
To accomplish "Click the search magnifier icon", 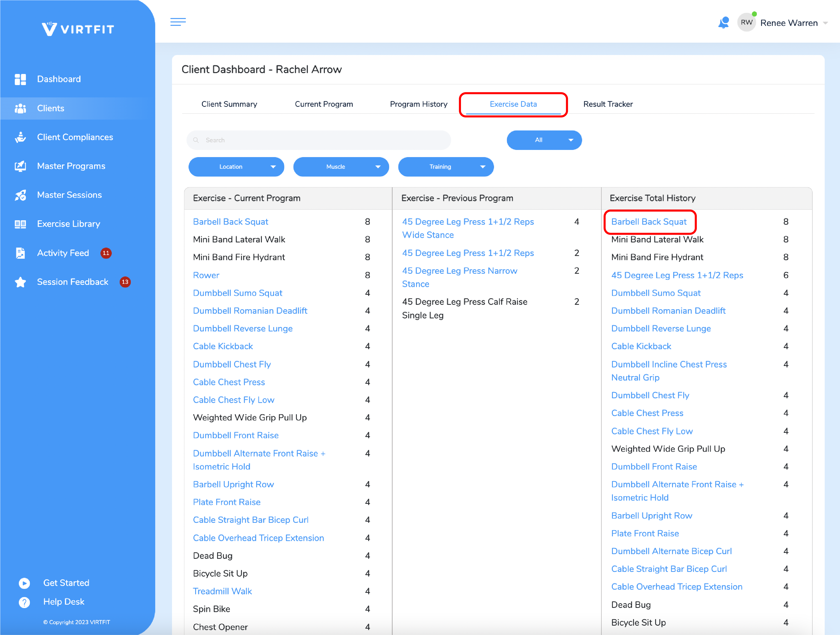I will coord(196,140).
